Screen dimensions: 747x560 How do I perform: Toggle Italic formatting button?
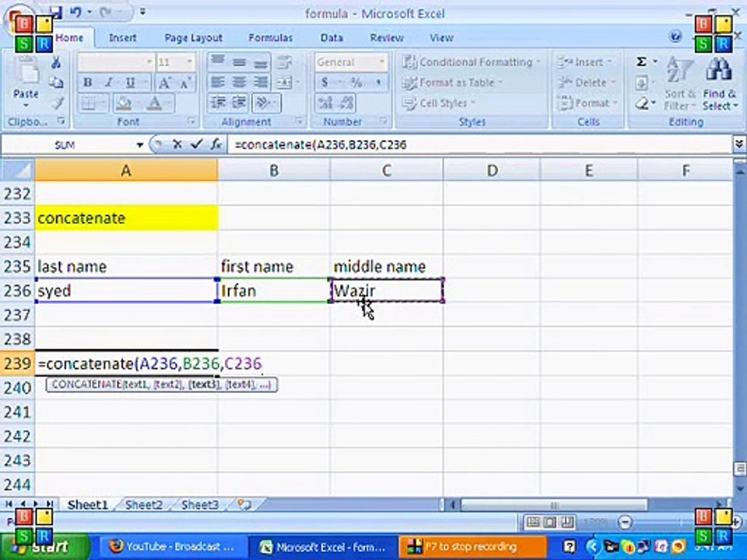coord(109,82)
